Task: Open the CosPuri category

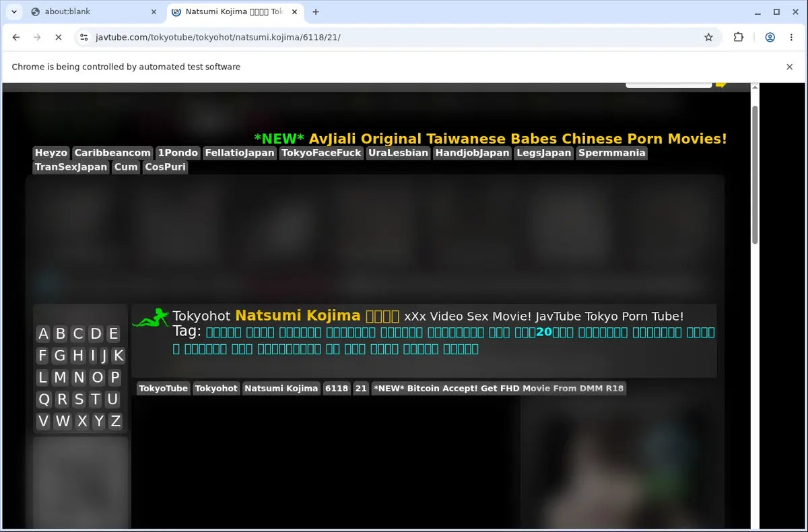Action: click(165, 167)
